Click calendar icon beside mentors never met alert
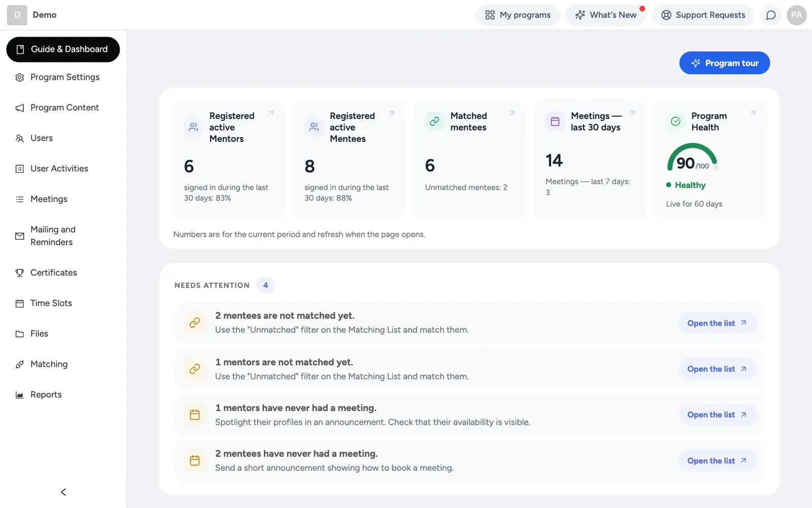 point(194,415)
